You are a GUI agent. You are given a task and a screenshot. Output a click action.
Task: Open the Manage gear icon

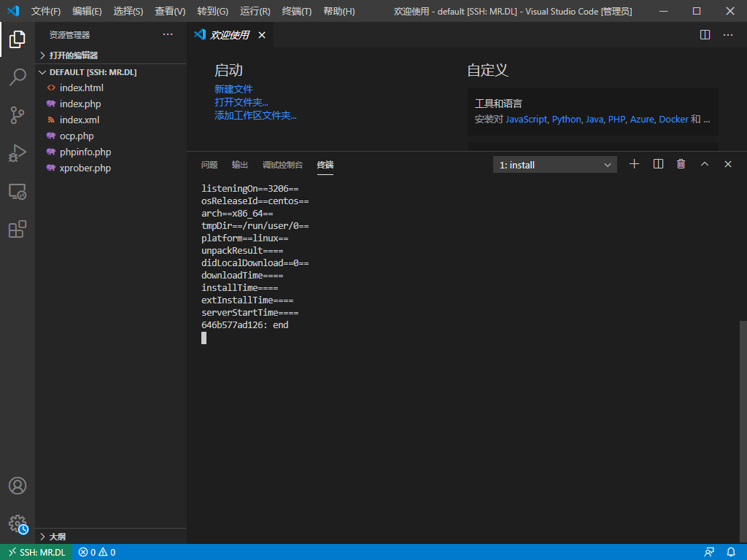click(x=18, y=524)
